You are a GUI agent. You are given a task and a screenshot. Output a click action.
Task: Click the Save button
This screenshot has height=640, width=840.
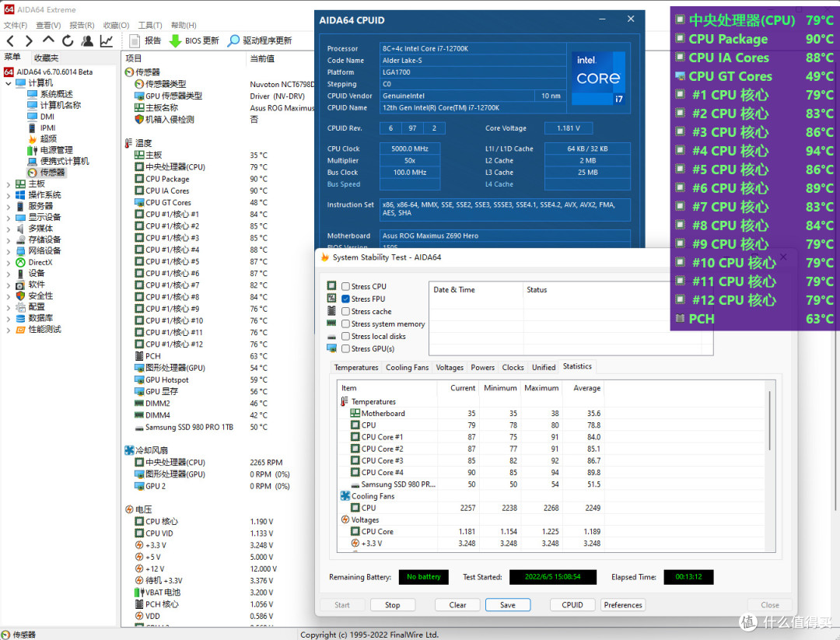tap(508, 605)
